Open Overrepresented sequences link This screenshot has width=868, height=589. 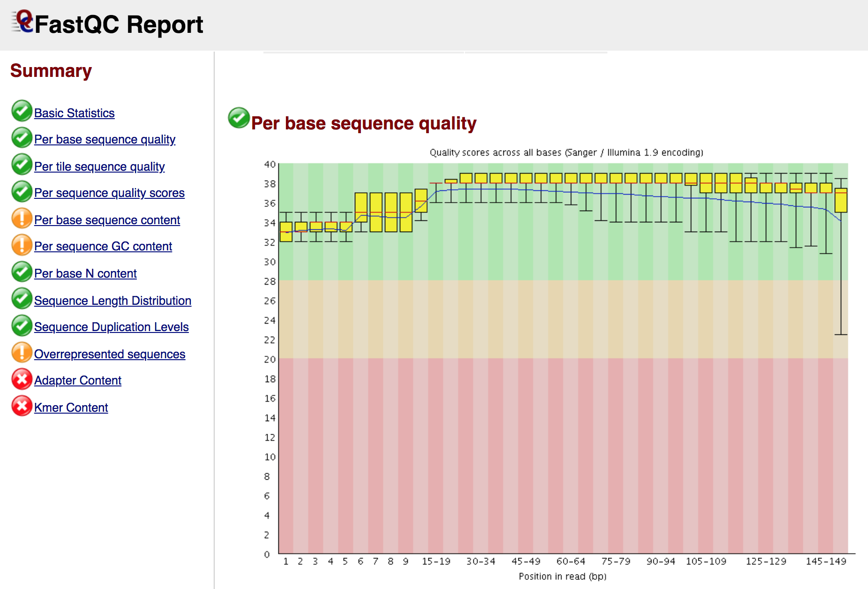click(x=110, y=354)
